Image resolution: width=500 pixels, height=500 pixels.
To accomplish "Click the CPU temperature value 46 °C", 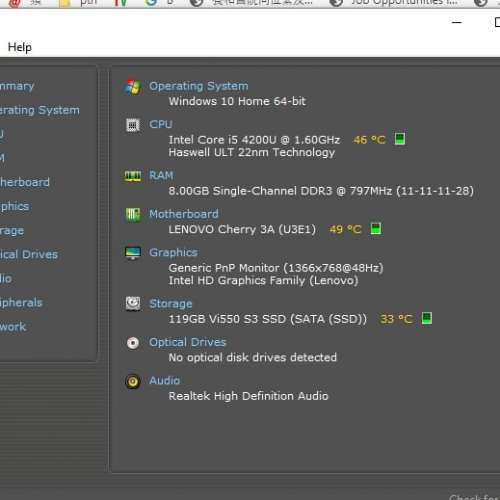I will click(x=369, y=140).
